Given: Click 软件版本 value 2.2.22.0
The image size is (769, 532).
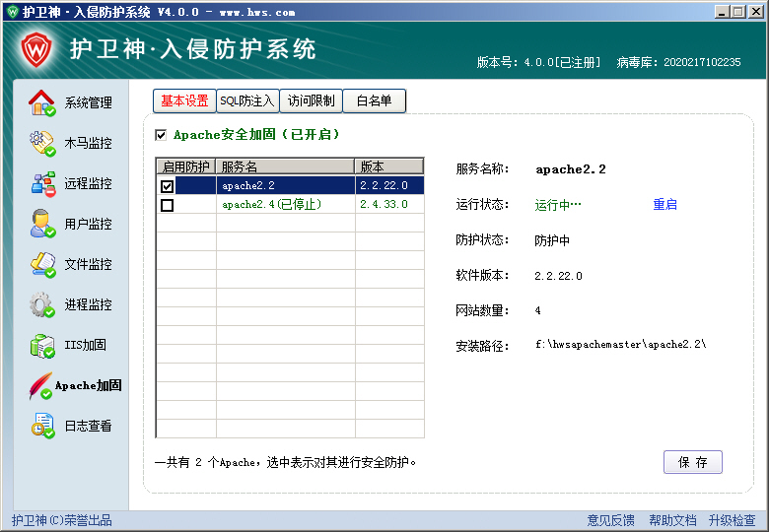Looking at the screenshot, I should (x=559, y=276).
